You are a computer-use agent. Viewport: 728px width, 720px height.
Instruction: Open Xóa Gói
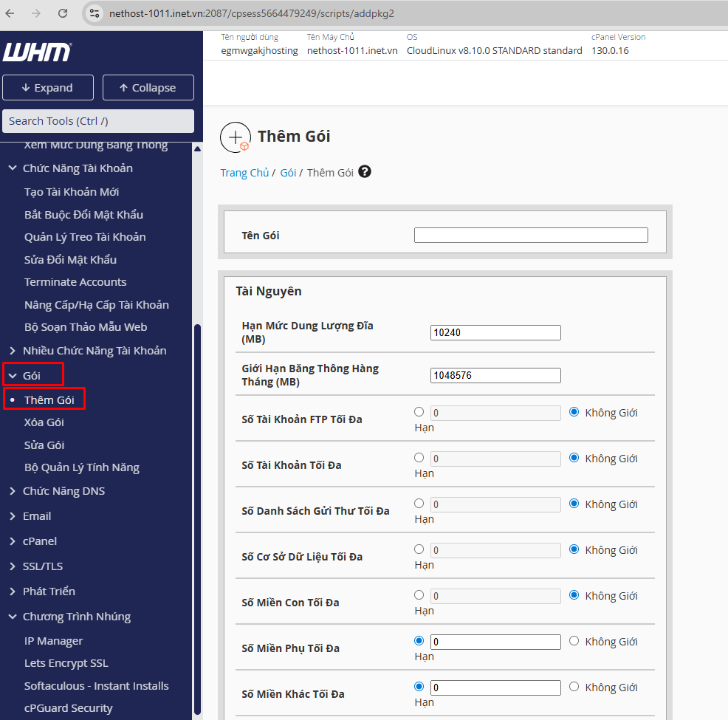click(44, 422)
